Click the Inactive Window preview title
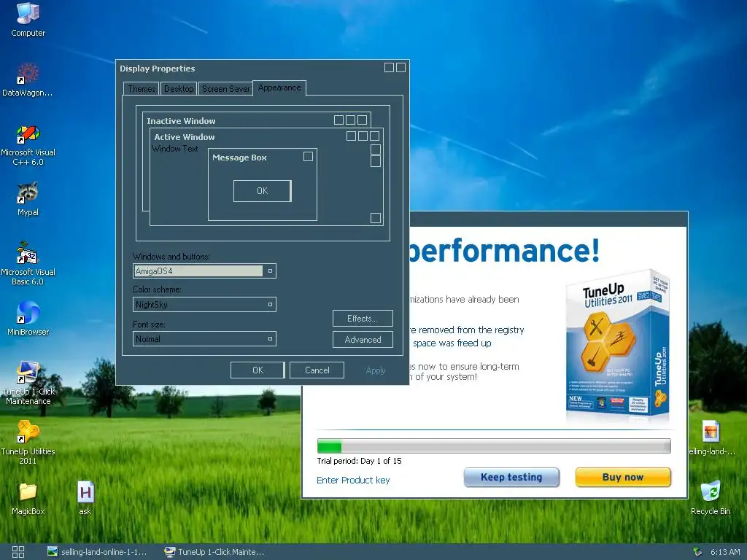Image resolution: width=747 pixels, height=560 pixels. (x=181, y=121)
